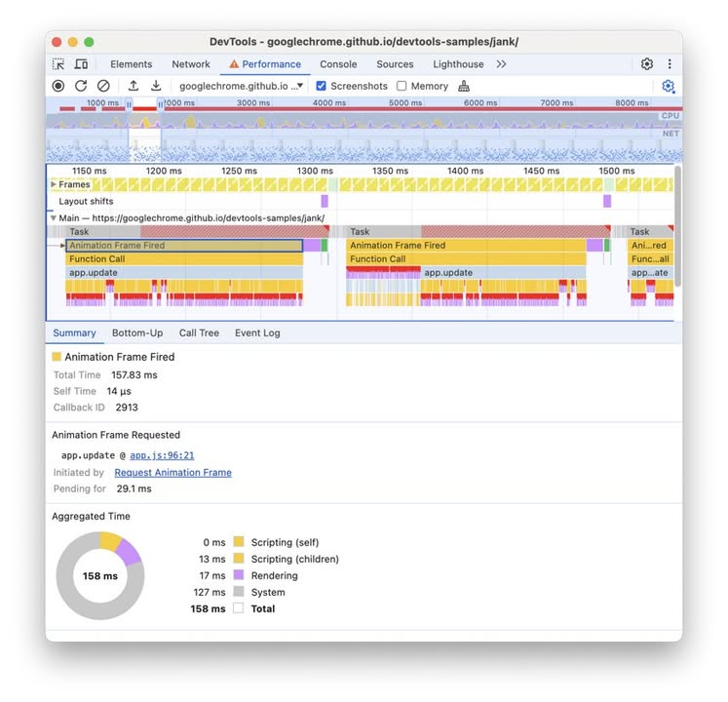
Task: Click the upload profile icon
Action: 134,86
